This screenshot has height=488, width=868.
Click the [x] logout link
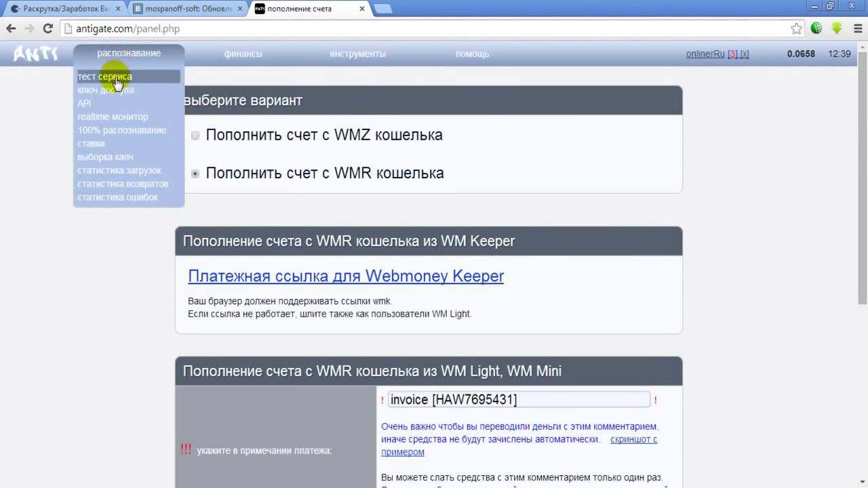click(x=745, y=54)
